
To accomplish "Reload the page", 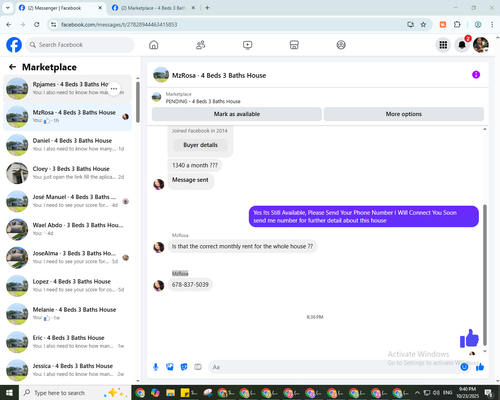I will pos(37,24).
